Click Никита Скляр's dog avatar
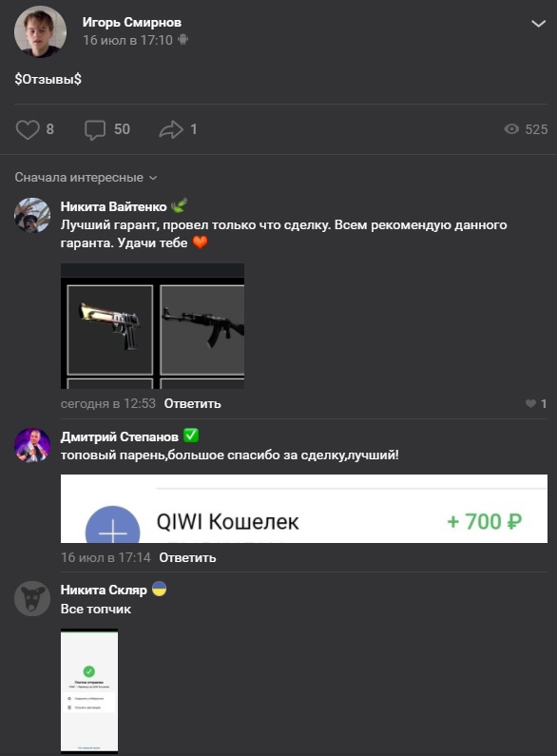Screen dimensions: 557x756 click(32, 598)
